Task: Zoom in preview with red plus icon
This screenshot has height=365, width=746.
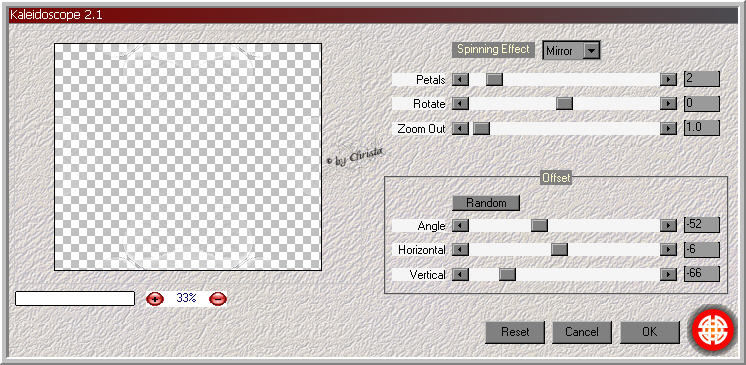Action: [x=155, y=299]
